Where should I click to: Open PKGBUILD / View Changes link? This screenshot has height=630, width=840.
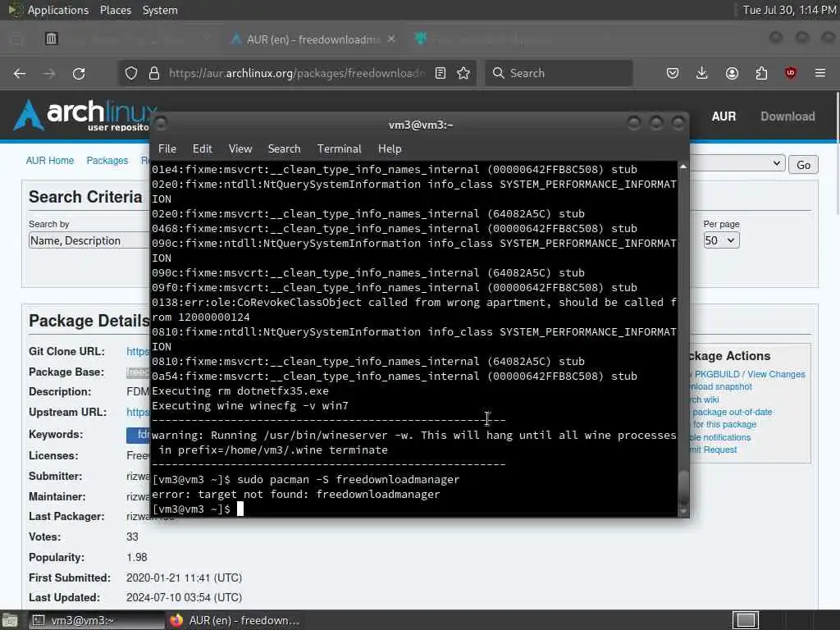pyautogui.click(x=750, y=374)
